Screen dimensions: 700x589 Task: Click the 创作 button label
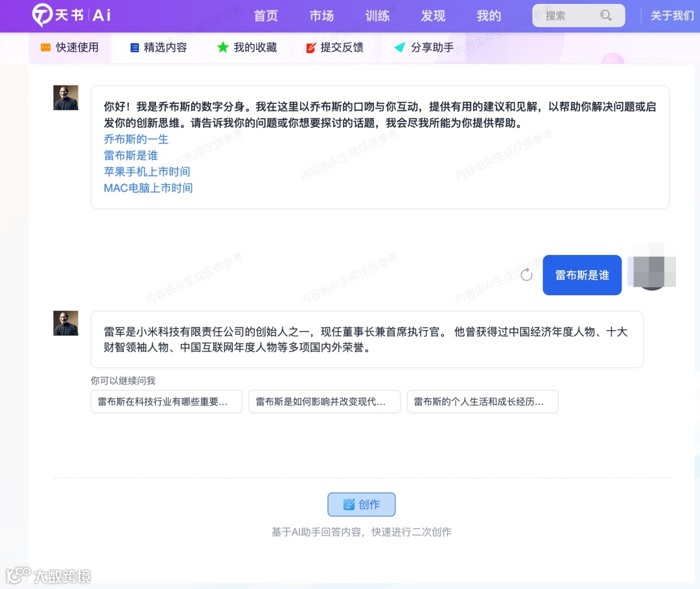click(369, 505)
